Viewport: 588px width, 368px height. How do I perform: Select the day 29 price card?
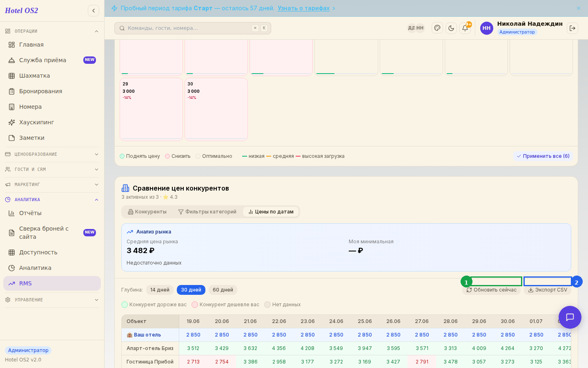(x=151, y=109)
